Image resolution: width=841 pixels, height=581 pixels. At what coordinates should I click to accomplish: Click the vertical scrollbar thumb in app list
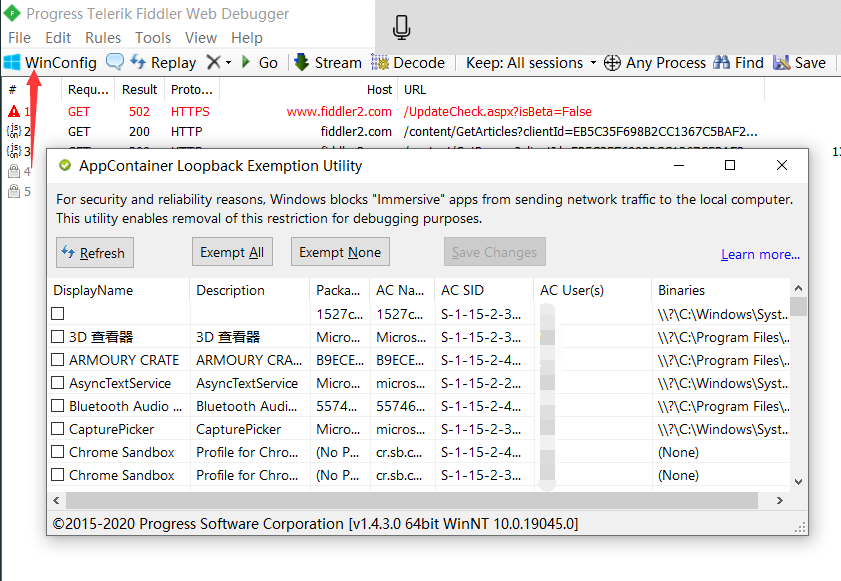(x=798, y=306)
